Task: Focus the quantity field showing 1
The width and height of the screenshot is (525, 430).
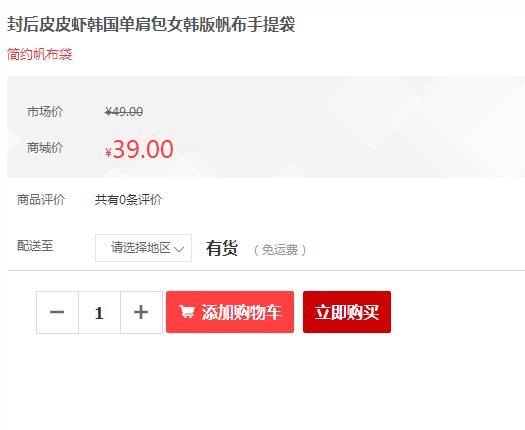Action: coord(99,312)
